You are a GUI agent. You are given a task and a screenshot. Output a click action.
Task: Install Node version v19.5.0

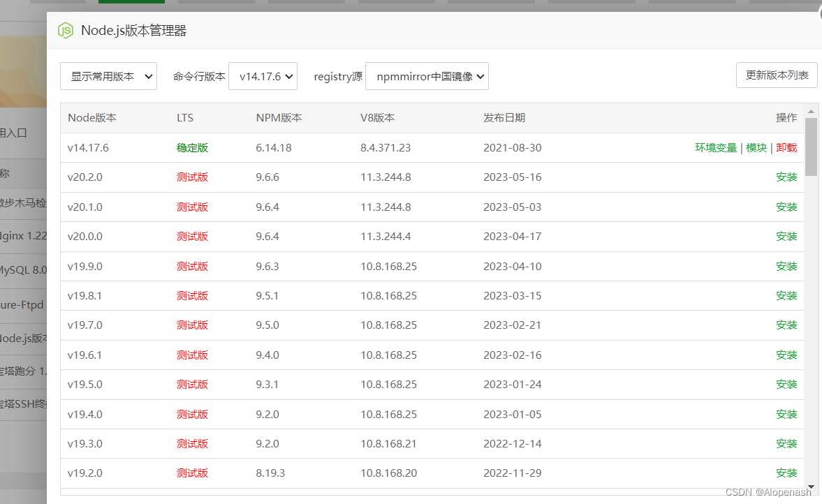tap(786, 384)
